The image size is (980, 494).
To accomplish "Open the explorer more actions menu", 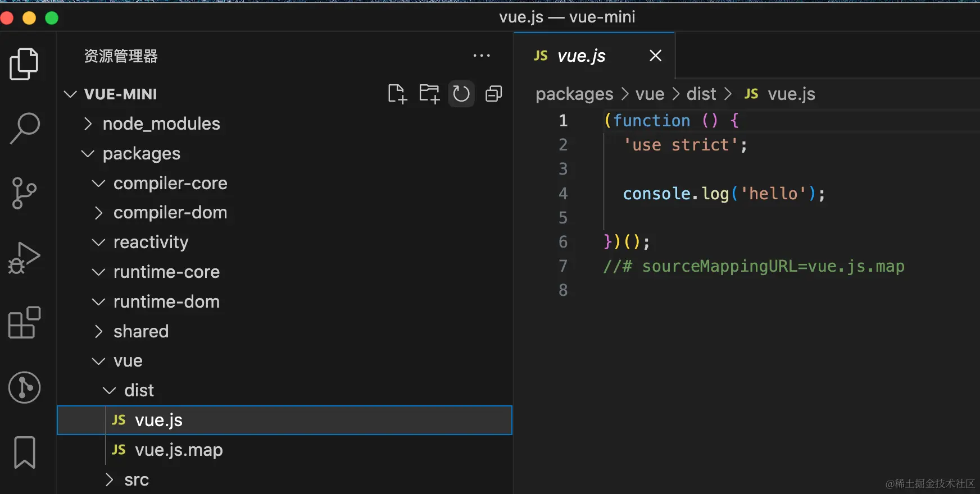I will coord(482,56).
